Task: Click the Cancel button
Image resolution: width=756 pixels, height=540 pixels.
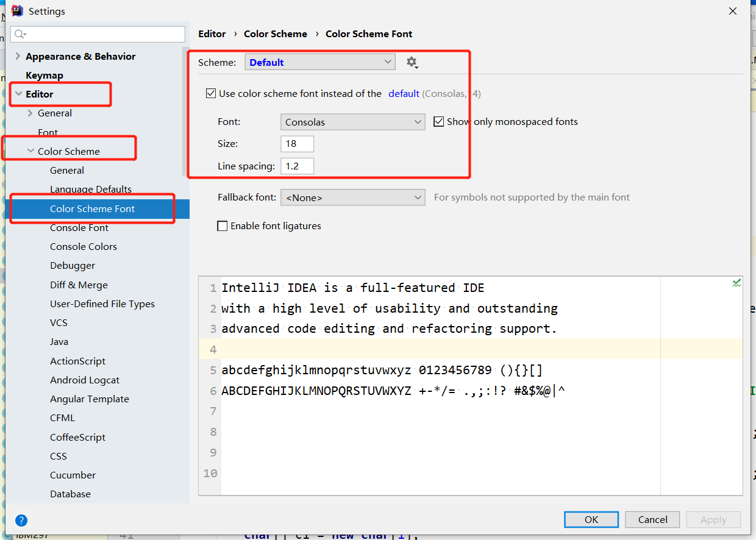Action: click(x=653, y=519)
